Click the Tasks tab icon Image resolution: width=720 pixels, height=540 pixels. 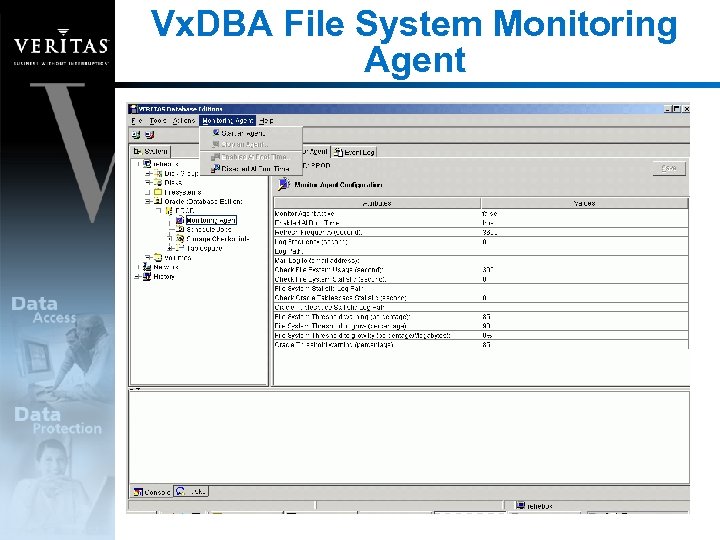(181, 491)
